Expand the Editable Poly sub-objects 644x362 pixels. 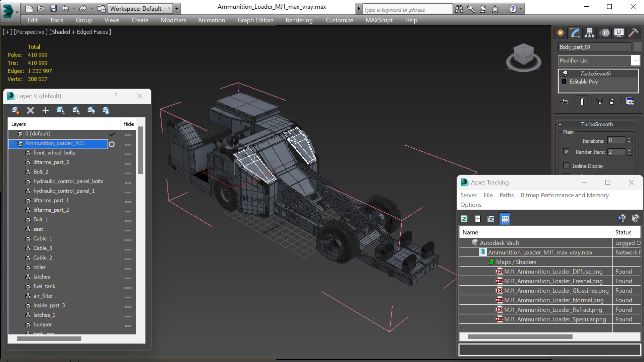pos(564,81)
